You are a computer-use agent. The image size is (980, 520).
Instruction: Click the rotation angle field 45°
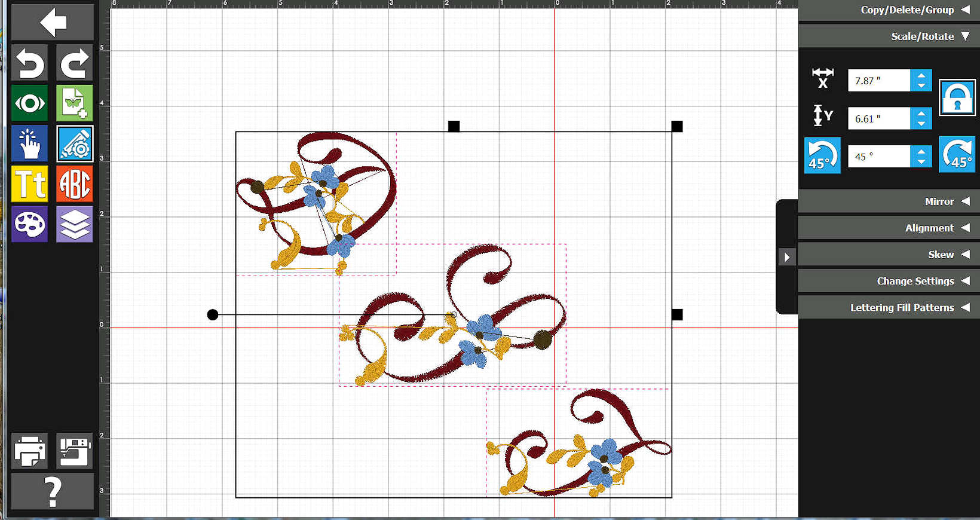point(879,157)
